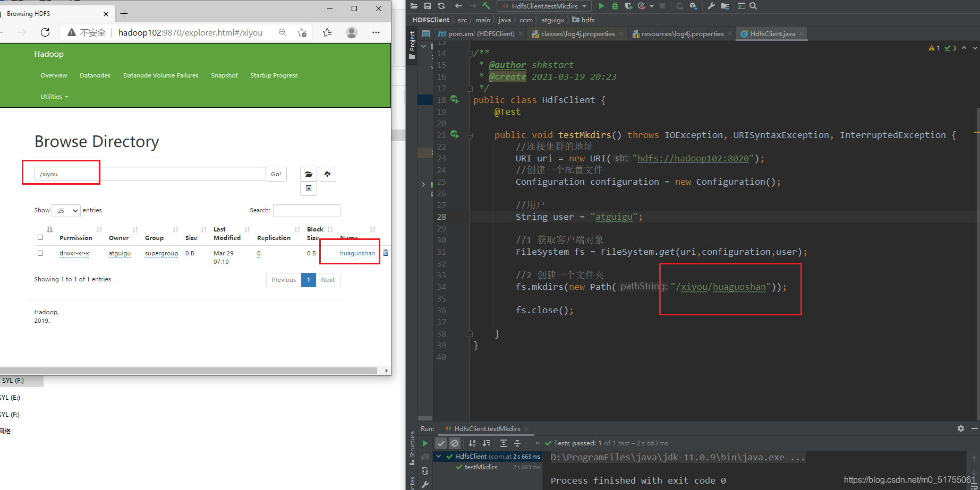Click the HDFS create directory folder icon
Viewport: 980px width, 490px height.
click(309, 174)
